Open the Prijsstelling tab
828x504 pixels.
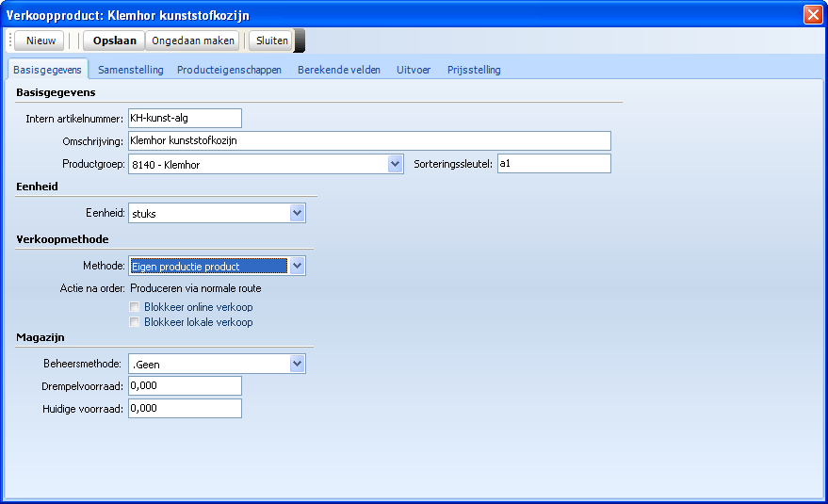coord(474,70)
